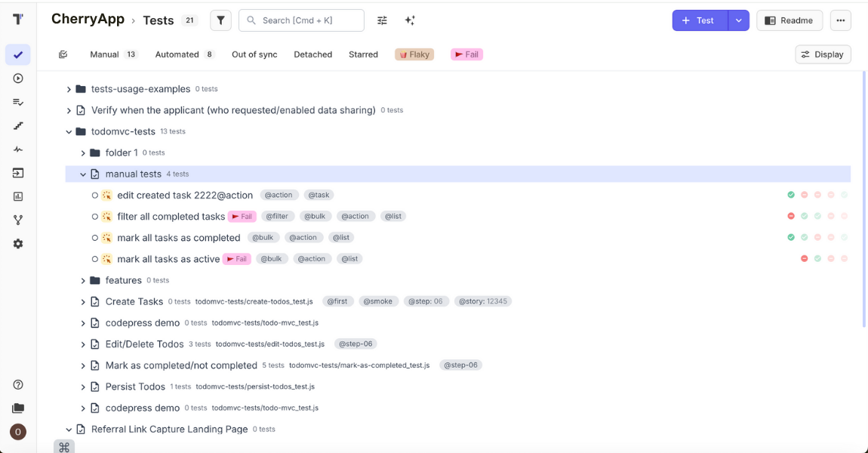This screenshot has width=868, height=453.
Task: Open the Runs section in the sidebar
Action: (18, 78)
